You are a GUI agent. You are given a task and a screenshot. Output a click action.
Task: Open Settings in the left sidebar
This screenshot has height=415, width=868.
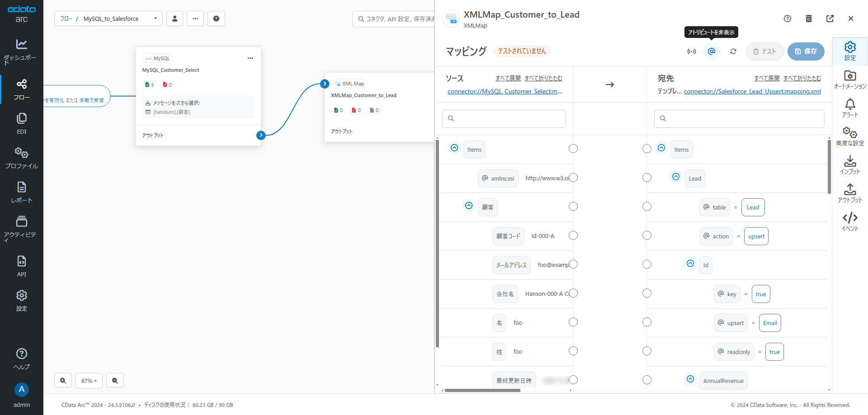point(21,300)
